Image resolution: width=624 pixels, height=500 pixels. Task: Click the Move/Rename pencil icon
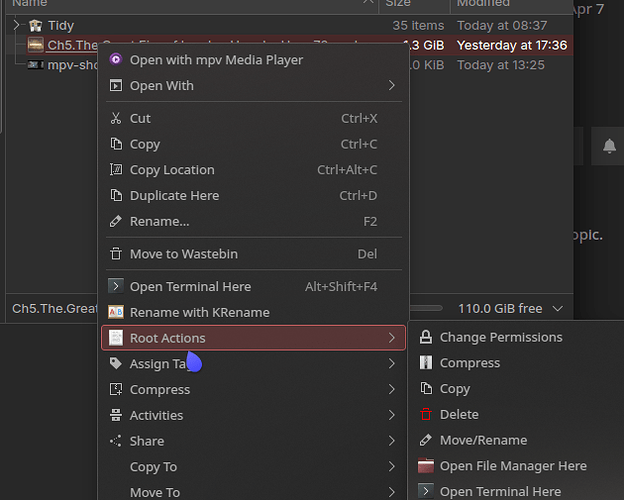pos(426,440)
